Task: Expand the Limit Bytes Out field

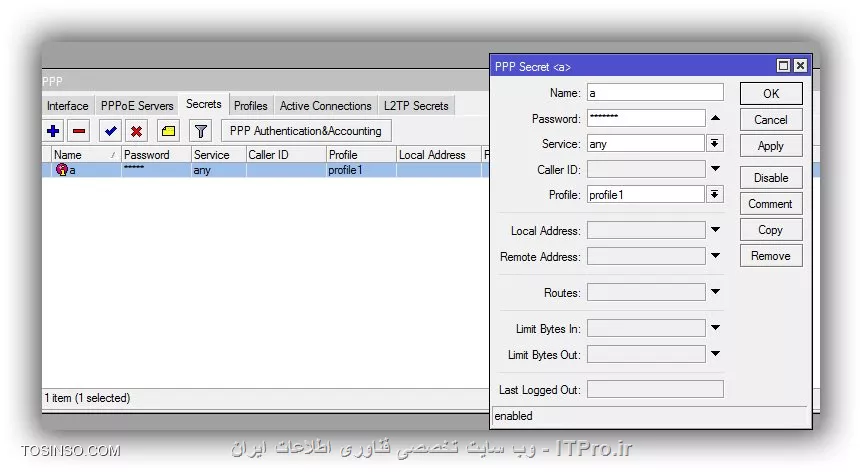Action: [715, 353]
